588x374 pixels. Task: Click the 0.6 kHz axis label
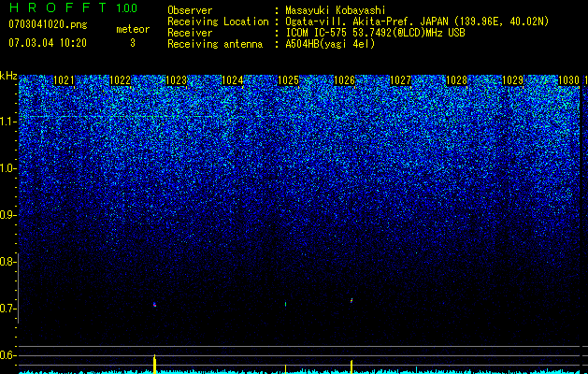[7, 355]
